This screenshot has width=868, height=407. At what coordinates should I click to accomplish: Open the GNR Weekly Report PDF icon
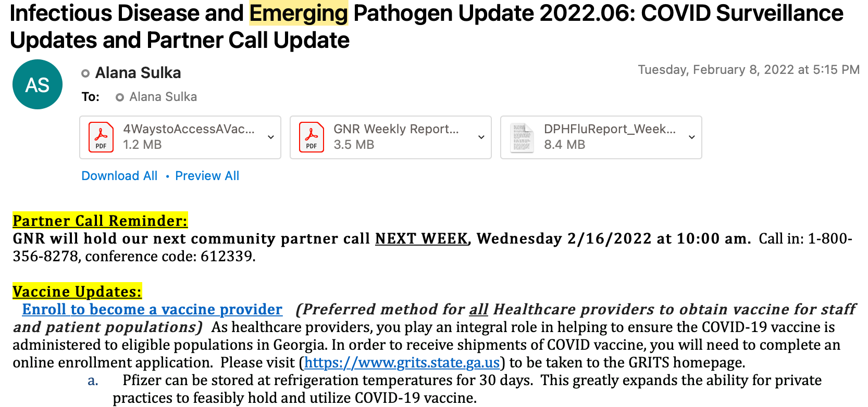tap(312, 137)
